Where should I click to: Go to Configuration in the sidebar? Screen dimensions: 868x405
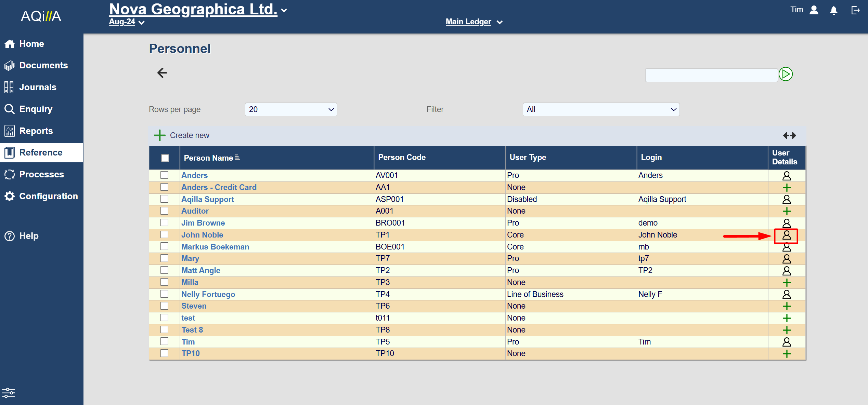tap(48, 196)
